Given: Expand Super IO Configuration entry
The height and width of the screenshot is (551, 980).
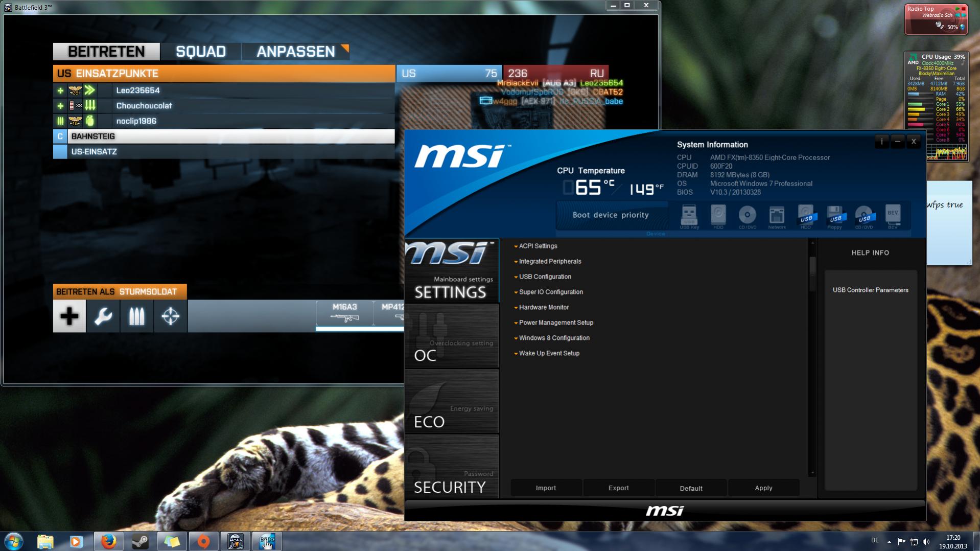Looking at the screenshot, I should pyautogui.click(x=551, y=292).
